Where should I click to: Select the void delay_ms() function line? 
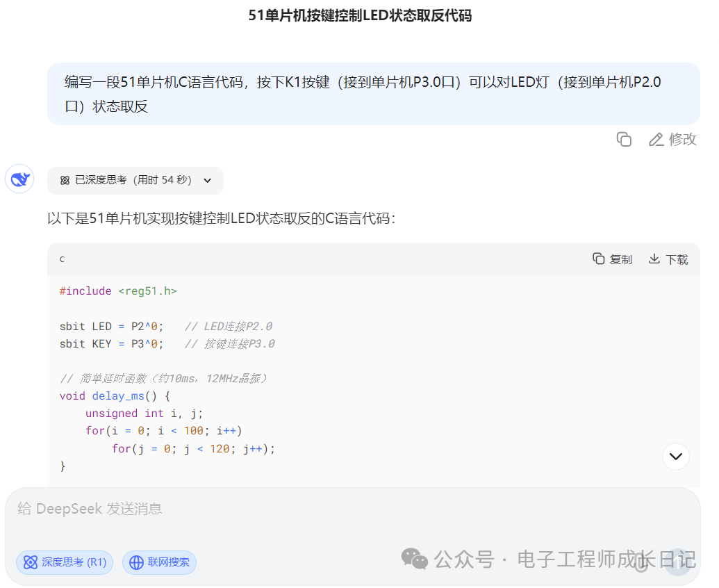coord(115,396)
